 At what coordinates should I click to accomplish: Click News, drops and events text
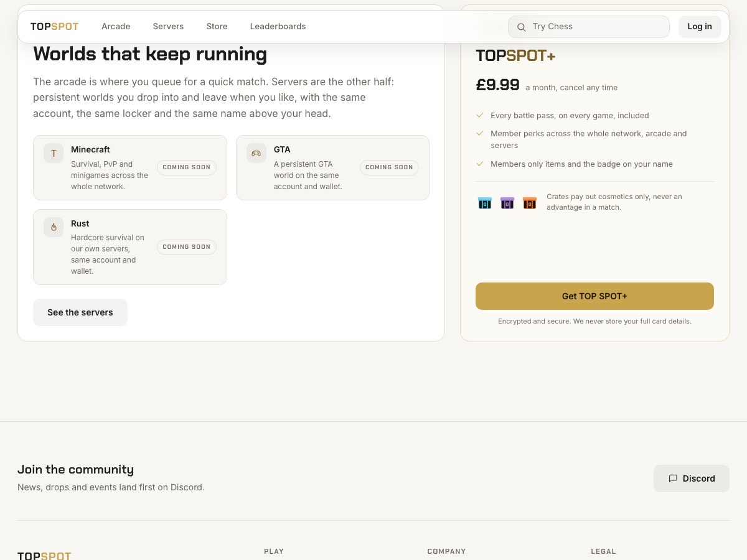click(x=111, y=487)
